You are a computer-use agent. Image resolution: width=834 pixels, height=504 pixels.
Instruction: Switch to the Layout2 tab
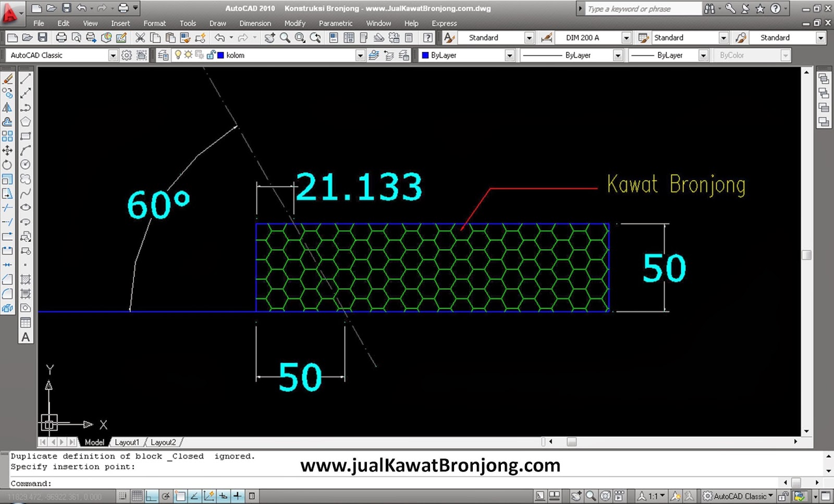(163, 442)
